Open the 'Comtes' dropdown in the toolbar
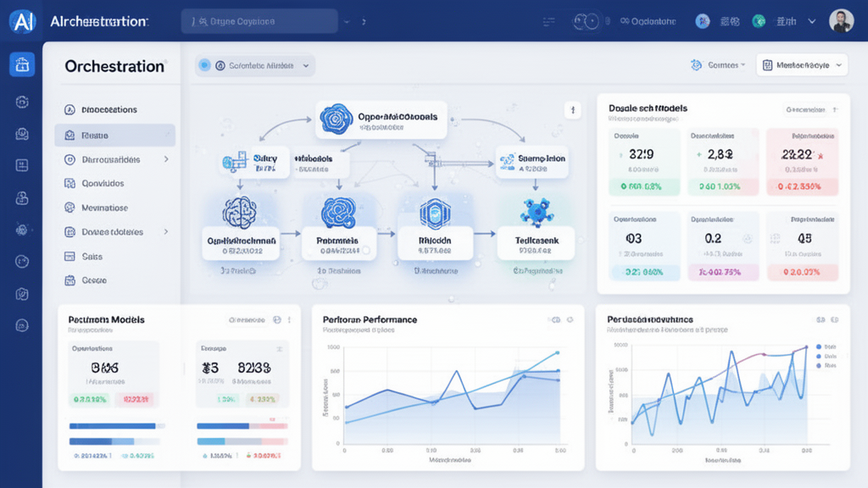868x488 pixels. point(717,65)
